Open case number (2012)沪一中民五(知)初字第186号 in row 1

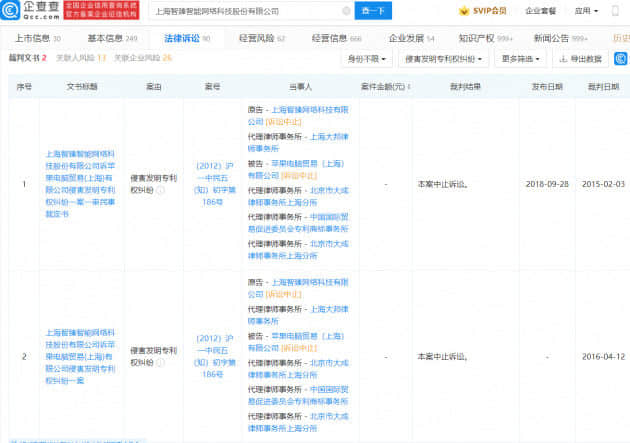point(214,184)
